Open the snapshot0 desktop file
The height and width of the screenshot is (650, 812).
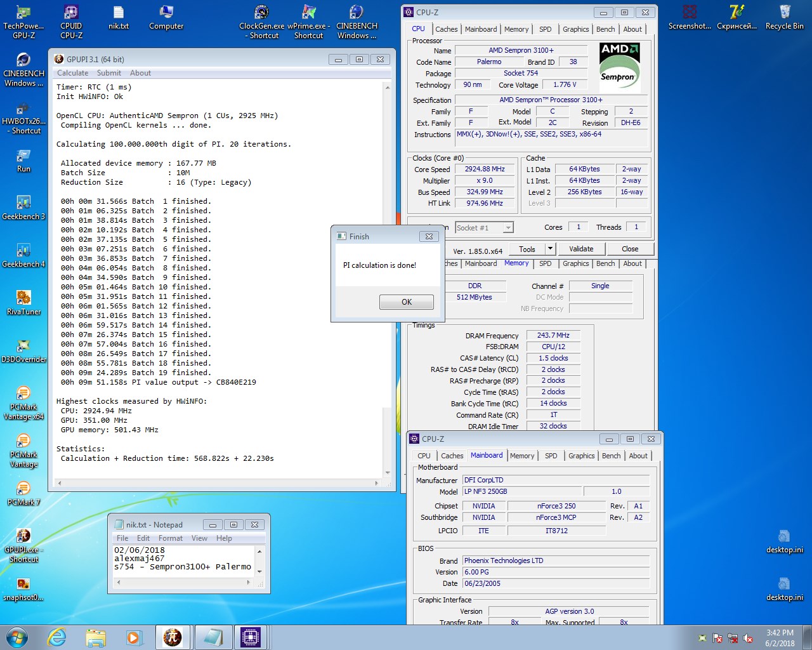point(23,588)
